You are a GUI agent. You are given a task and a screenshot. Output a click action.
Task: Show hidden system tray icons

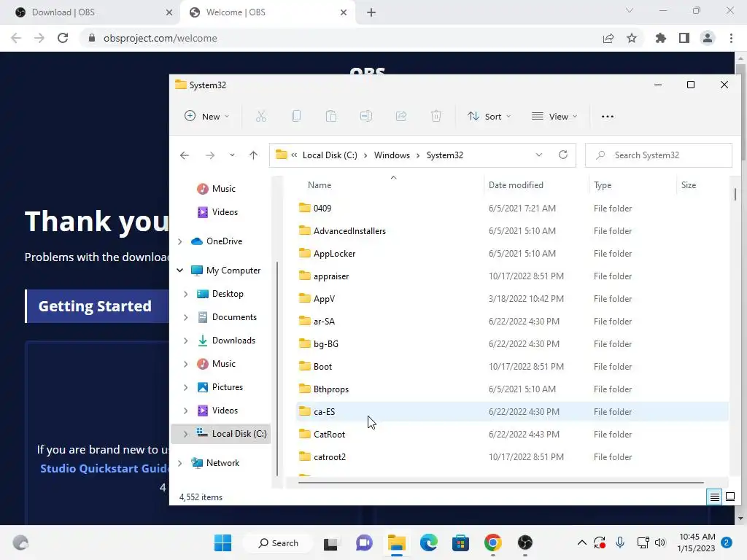[581, 542]
